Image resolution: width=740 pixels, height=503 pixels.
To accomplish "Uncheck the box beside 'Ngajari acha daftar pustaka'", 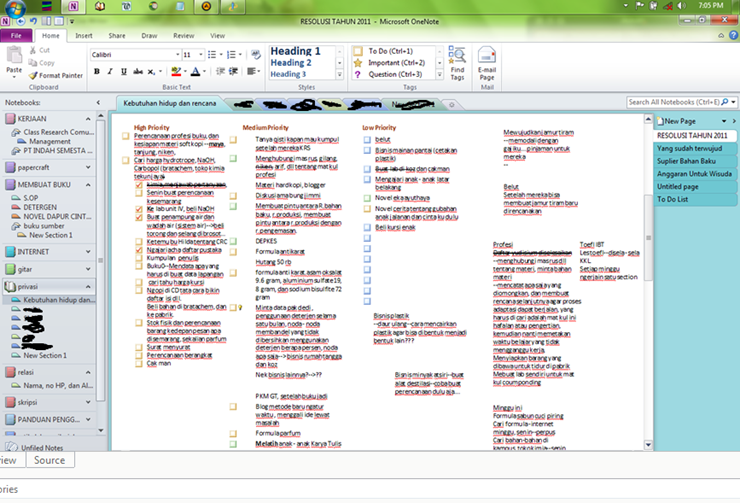I will point(139,250).
